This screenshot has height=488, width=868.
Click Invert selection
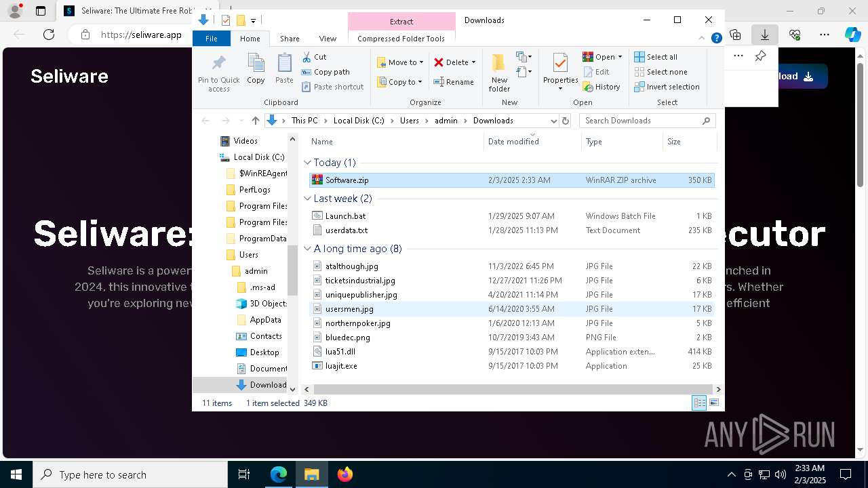point(667,87)
